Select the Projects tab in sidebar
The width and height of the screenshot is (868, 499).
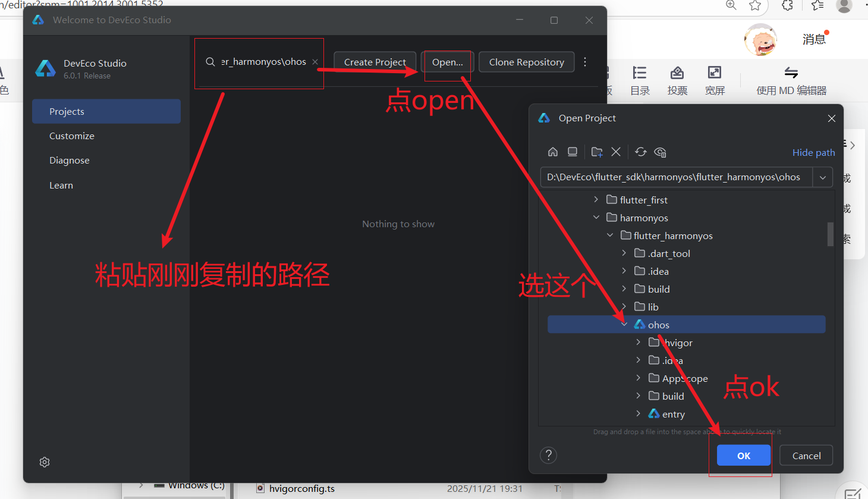tap(106, 111)
